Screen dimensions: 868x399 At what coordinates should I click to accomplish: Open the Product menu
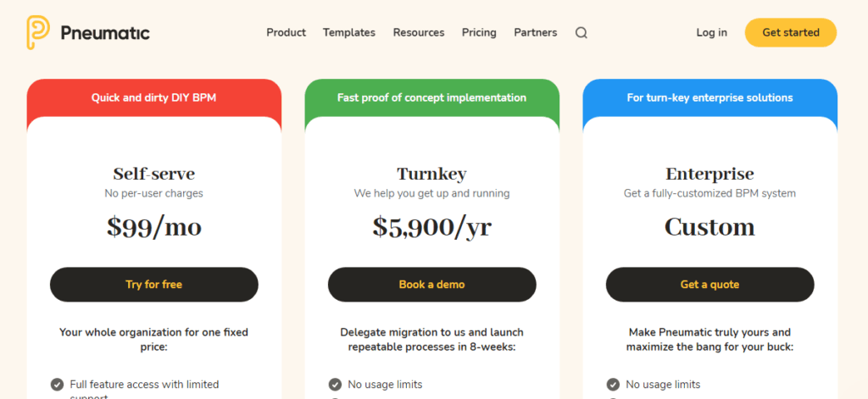(x=286, y=33)
